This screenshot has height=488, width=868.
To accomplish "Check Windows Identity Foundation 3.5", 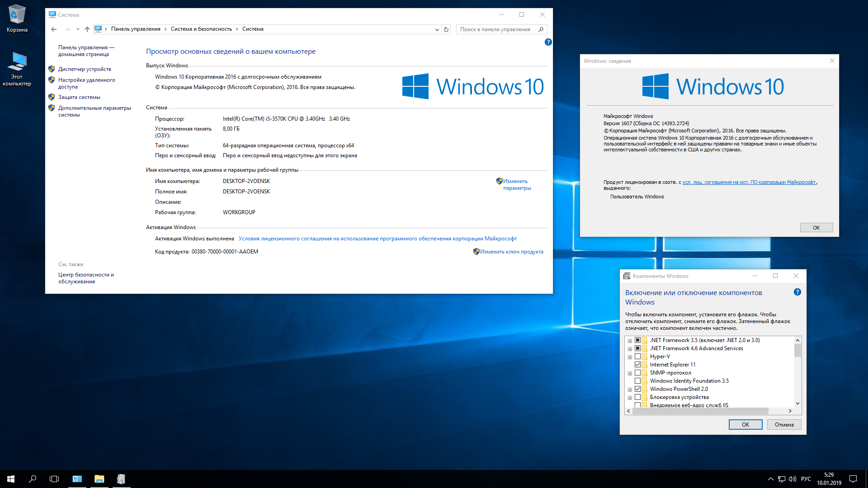I will tap(637, 381).
